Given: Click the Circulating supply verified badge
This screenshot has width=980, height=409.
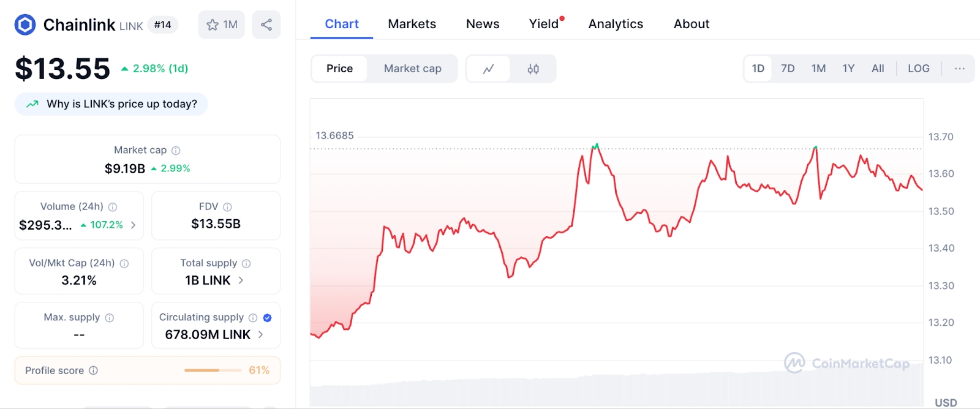Looking at the screenshot, I should pyautogui.click(x=267, y=317).
